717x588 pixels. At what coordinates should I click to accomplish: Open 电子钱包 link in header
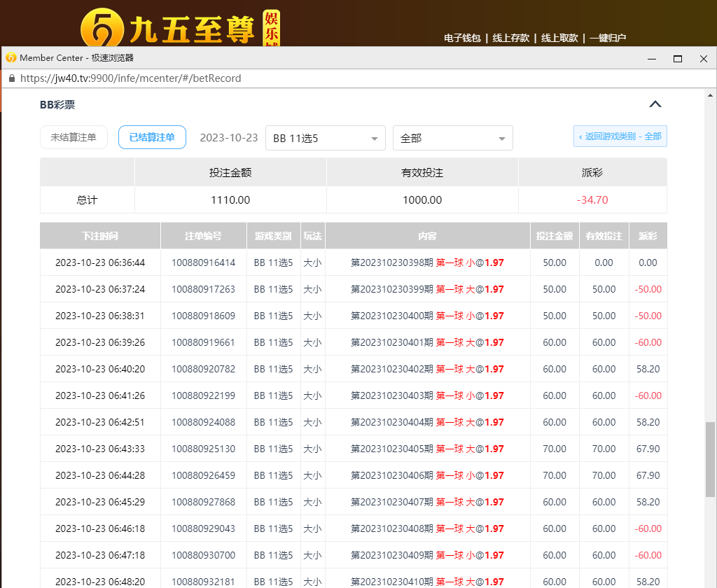click(462, 38)
